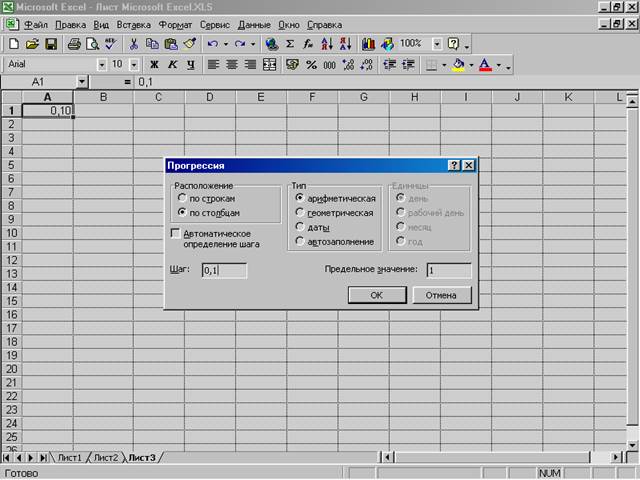Open the font name dropdown (Arial)
Screen dimensions: 640x480
click(102, 64)
